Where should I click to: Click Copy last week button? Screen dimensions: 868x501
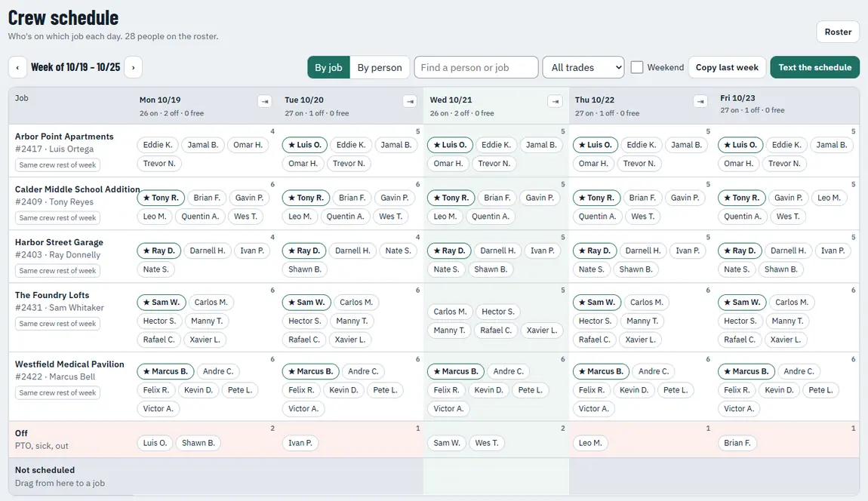click(727, 68)
